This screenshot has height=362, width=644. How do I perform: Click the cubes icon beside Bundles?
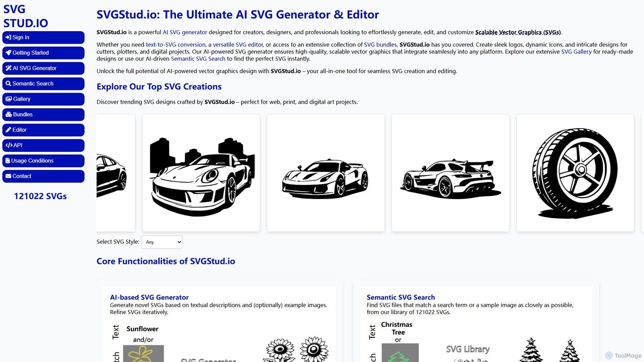pos(9,115)
